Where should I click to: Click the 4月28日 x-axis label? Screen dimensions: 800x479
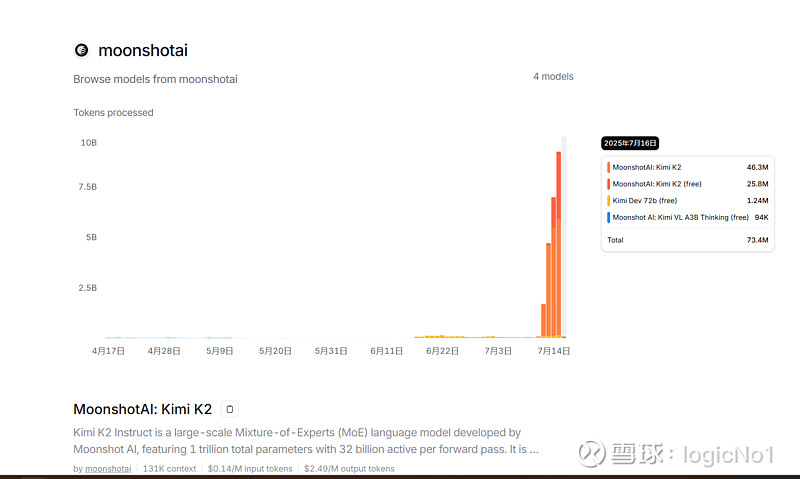click(164, 351)
